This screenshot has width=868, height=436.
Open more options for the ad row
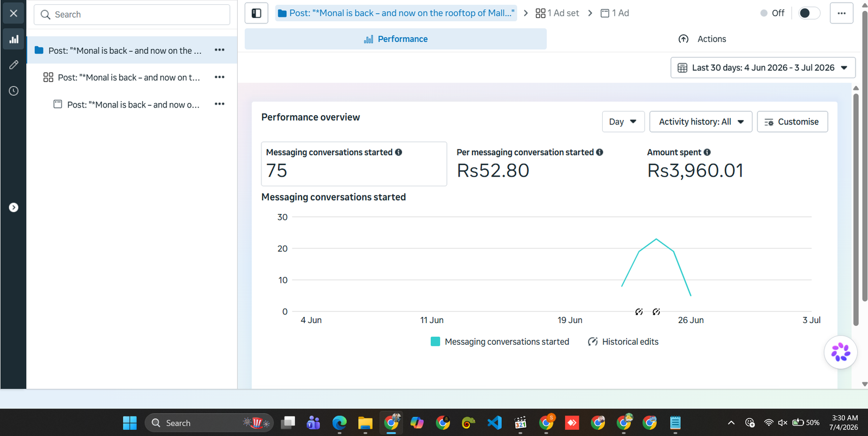point(220,104)
